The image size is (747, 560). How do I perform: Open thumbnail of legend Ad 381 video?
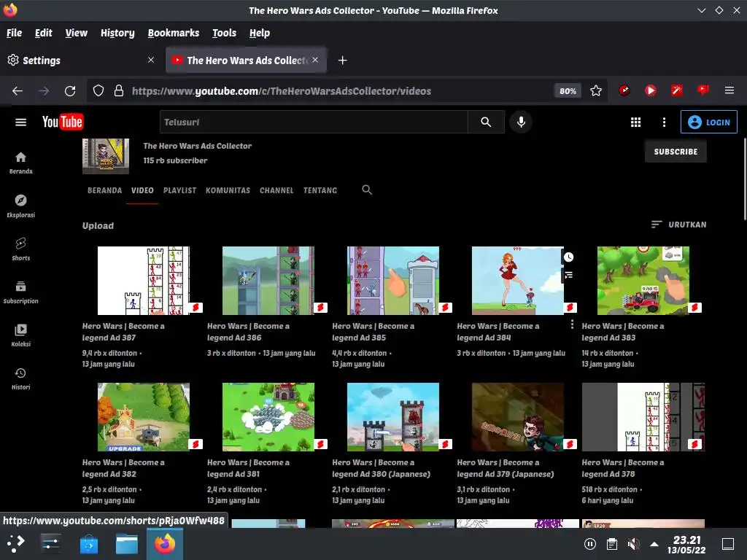pos(268,417)
